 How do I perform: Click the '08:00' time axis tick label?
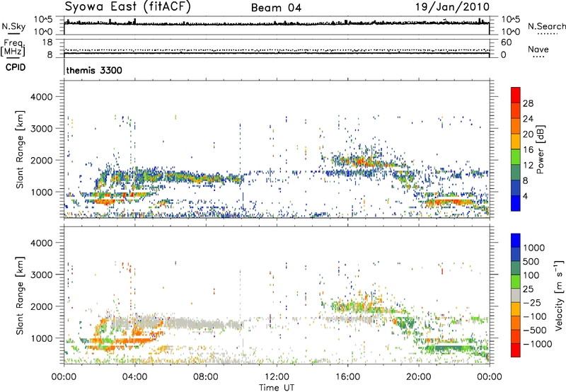[x=205, y=377]
